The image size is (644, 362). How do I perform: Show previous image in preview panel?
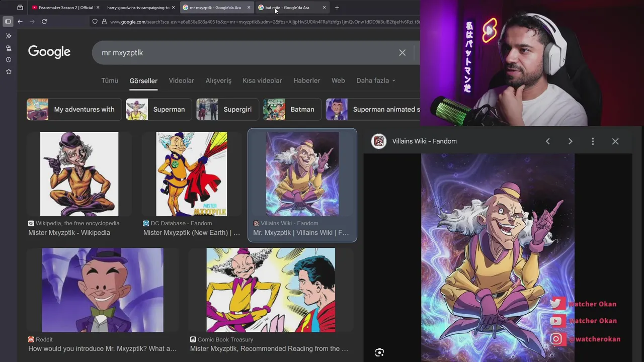(548, 141)
